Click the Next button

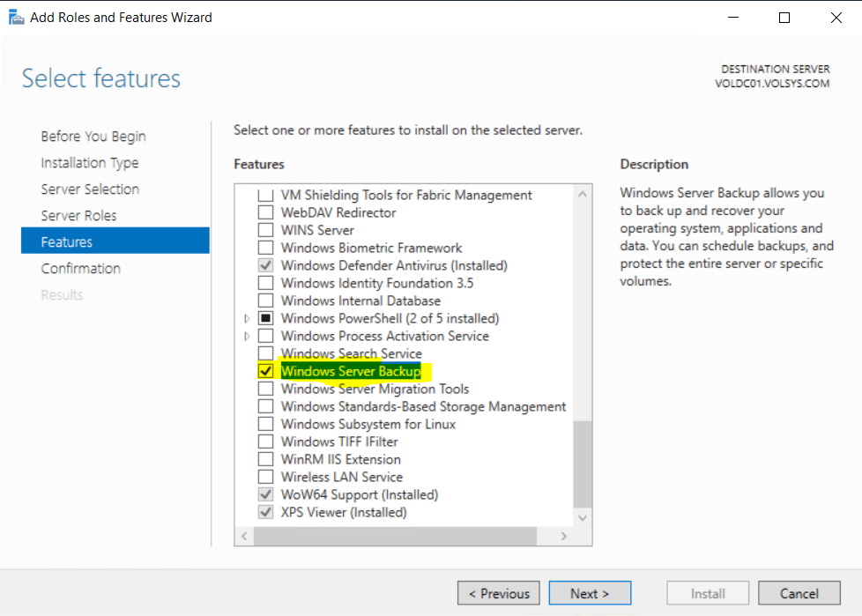590,593
